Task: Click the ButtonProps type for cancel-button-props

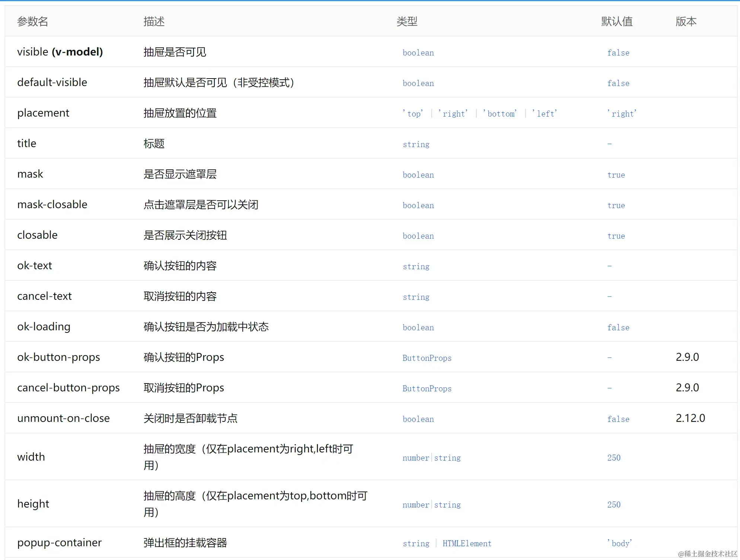Action: pyautogui.click(x=427, y=388)
